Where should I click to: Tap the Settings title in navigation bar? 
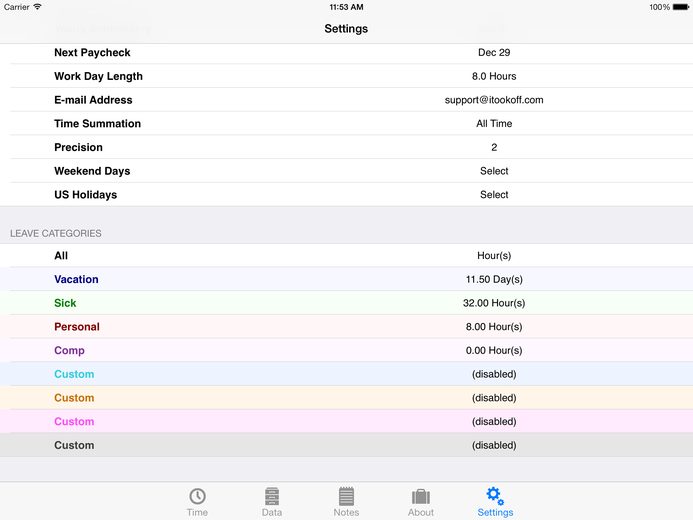click(346, 29)
